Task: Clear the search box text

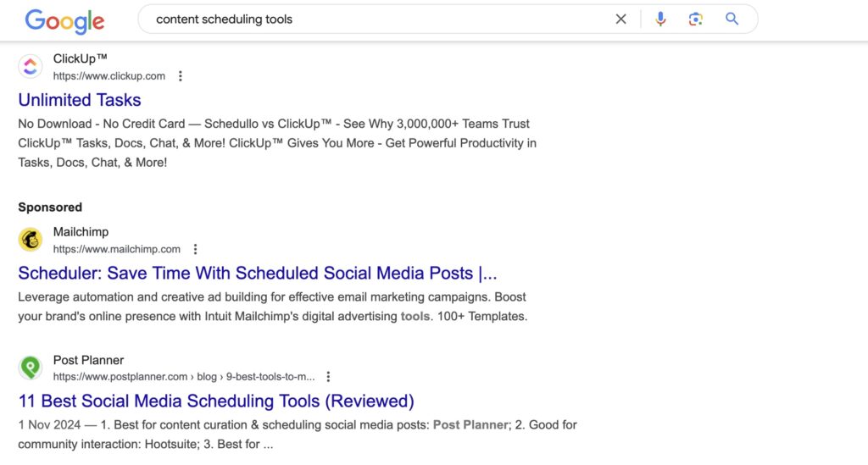Action: (x=621, y=19)
